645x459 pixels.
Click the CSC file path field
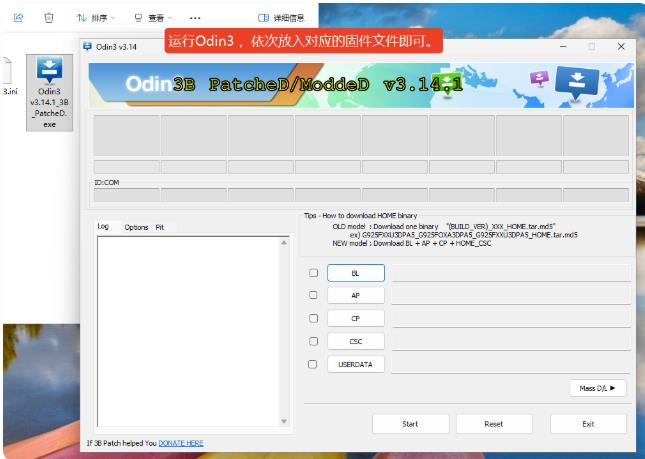(x=511, y=342)
